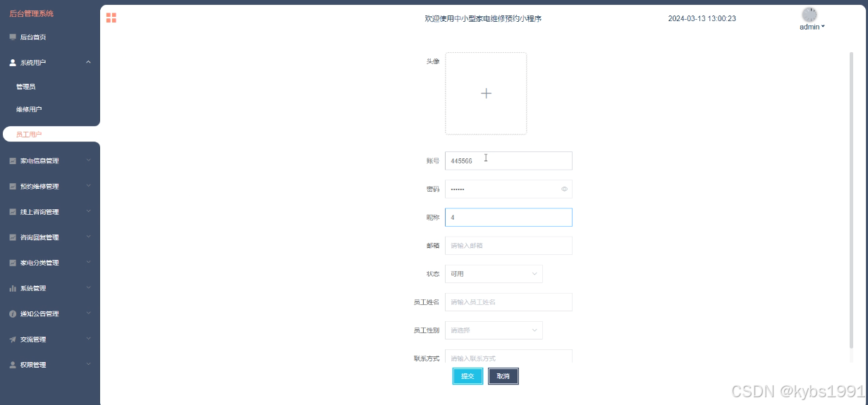Select 管理员 submenu item

point(26,87)
